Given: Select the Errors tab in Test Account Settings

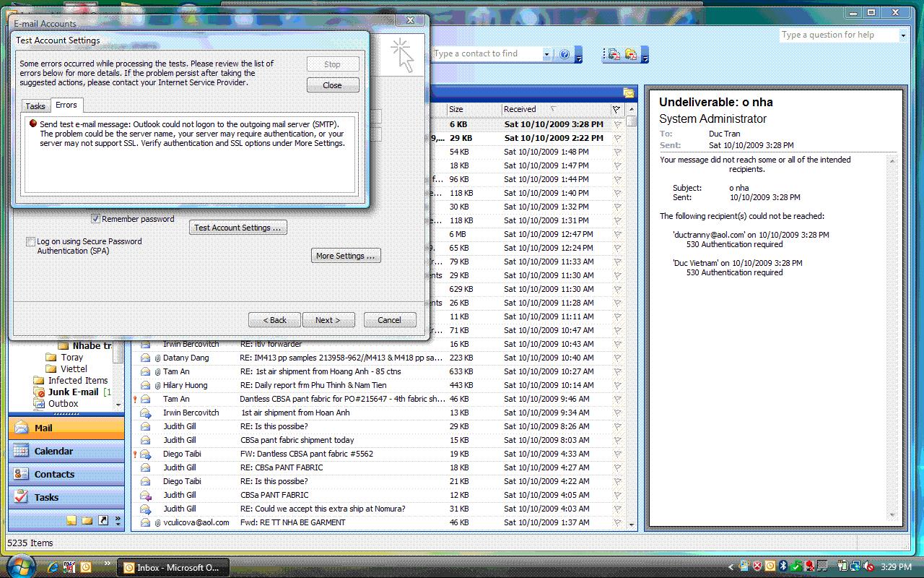Looking at the screenshot, I should tap(66, 105).
